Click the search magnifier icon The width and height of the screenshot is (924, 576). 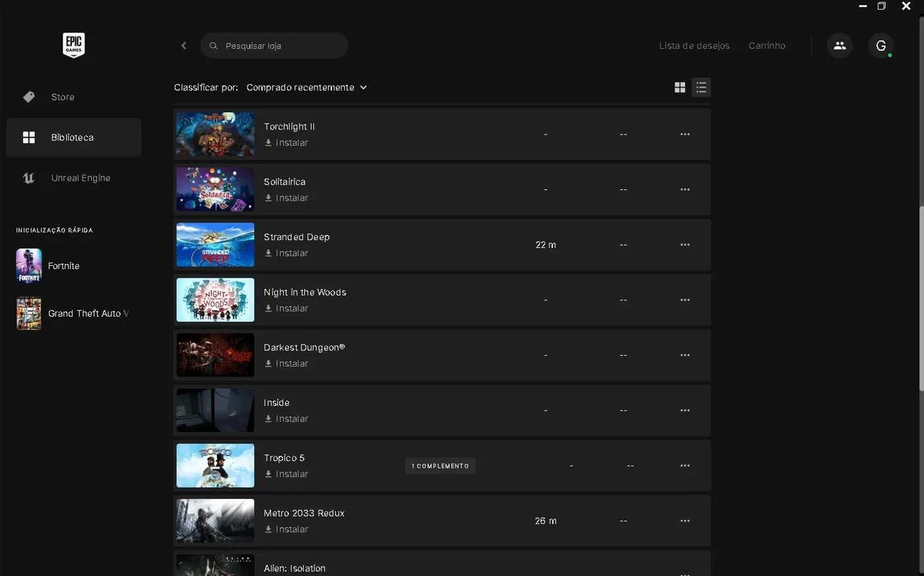coord(213,46)
